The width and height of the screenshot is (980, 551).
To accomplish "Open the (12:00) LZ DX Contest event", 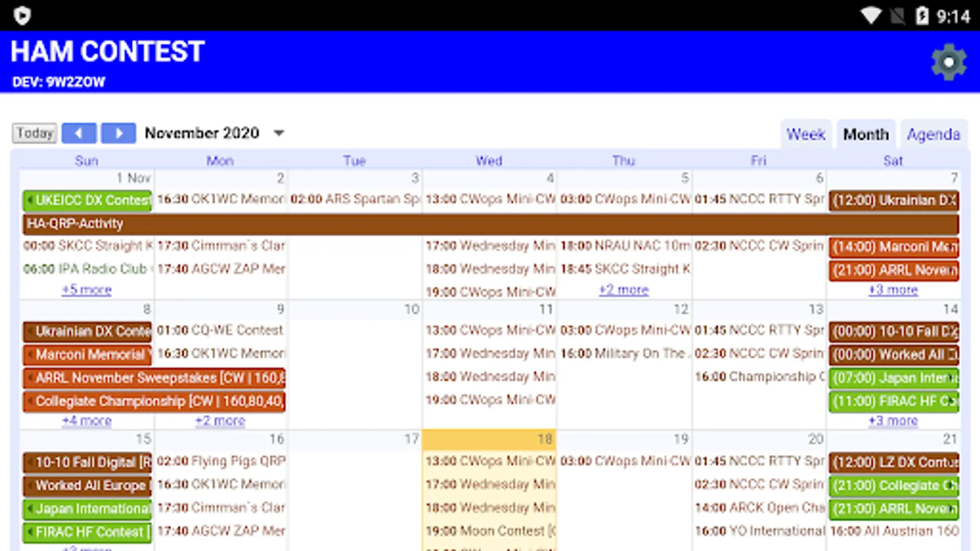I will 894,462.
